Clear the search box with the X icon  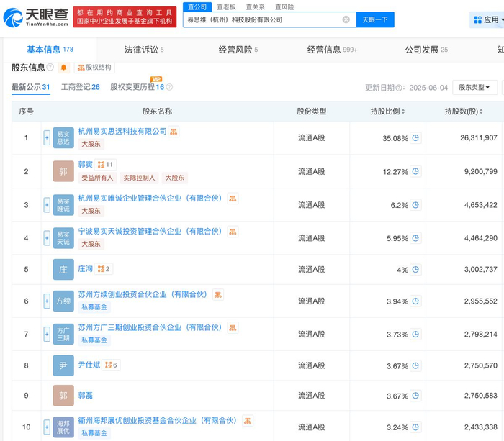(x=346, y=20)
